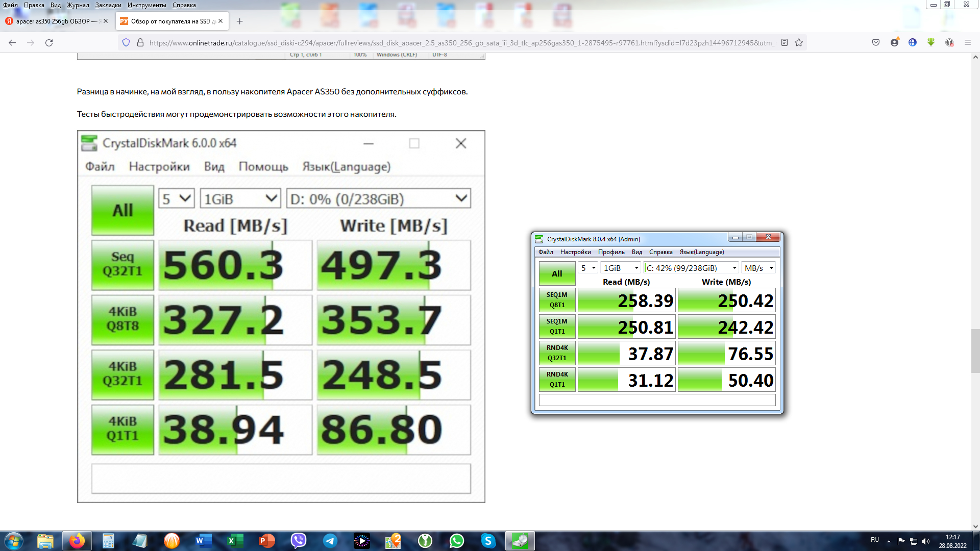
Task: Expand test count dropdown showing 5
Action: [x=588, y=268]
